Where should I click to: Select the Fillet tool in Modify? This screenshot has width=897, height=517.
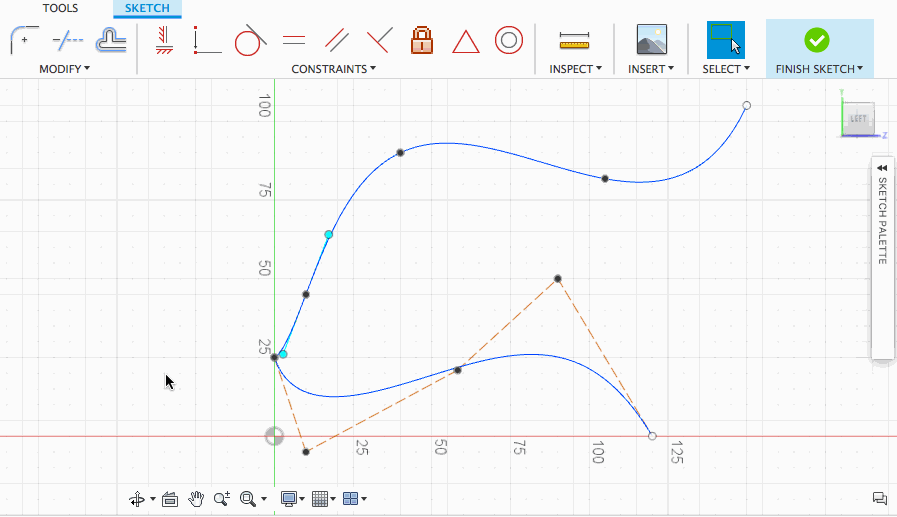coord(25,40)
